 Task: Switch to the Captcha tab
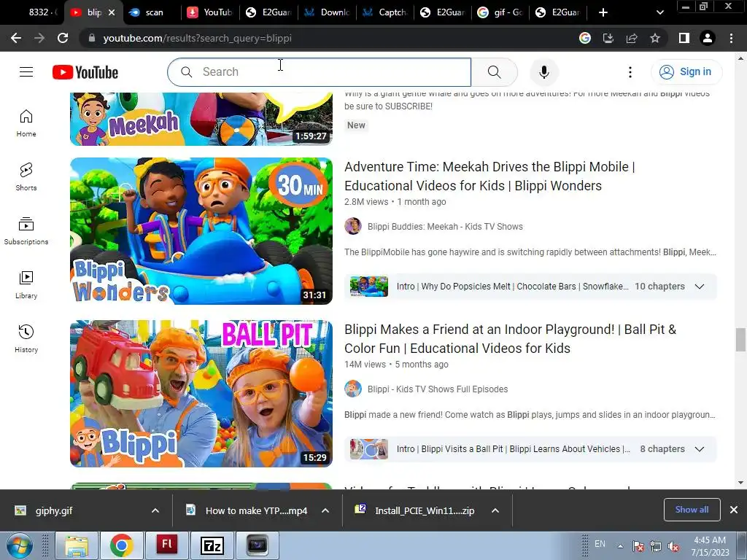click(x=385, y=12)
